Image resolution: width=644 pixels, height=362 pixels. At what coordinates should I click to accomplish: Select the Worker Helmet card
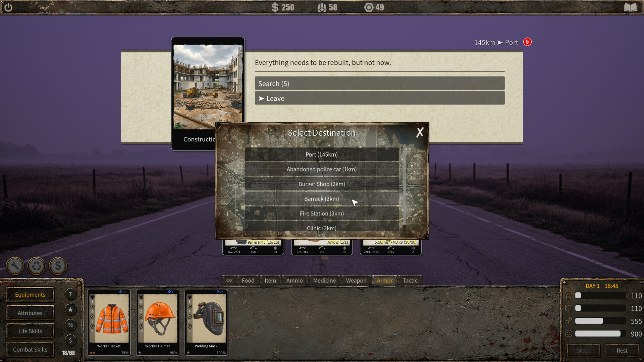tap(158, 322)
